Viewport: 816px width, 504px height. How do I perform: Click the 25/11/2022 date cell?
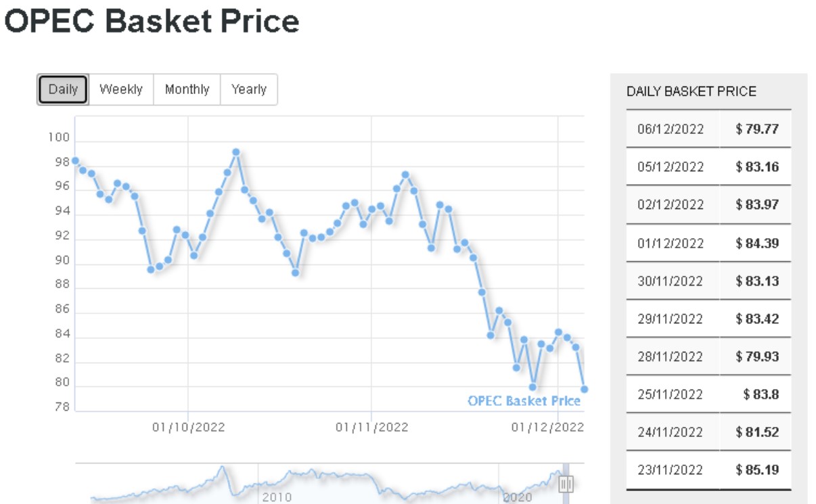click(671, 394)
